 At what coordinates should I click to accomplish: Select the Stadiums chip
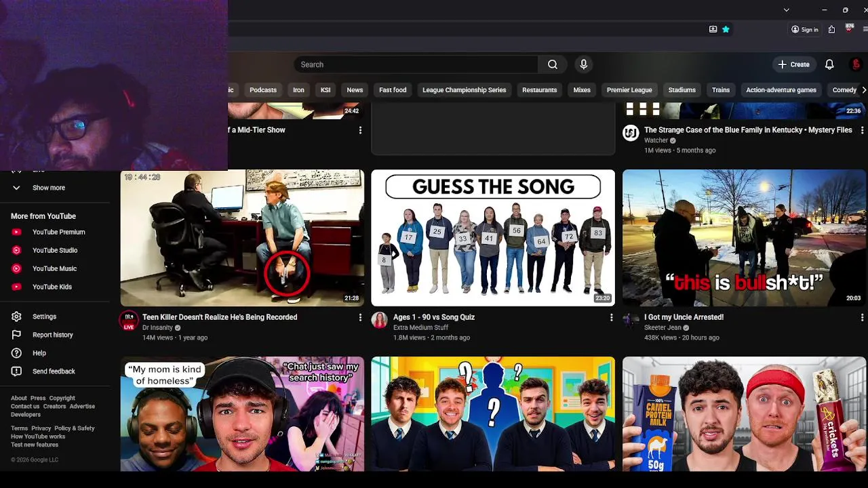pos(682,89)
